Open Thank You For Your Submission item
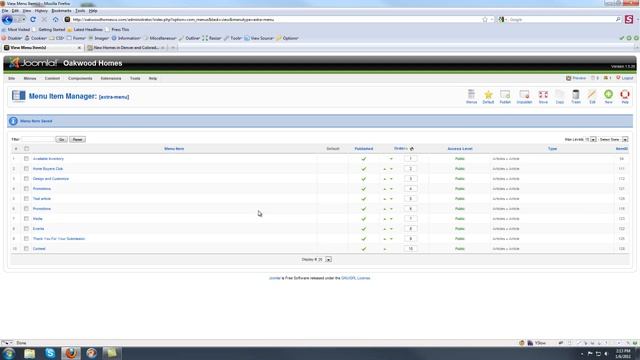This screenshot has width=640, height=360. click(x=59, y=239)
